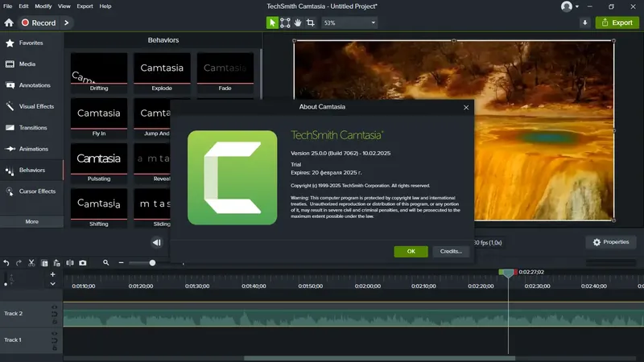Screen dimensions: 644x362
Task: Select the Drifting behavior thumbnail
Action: coord(99,72)
